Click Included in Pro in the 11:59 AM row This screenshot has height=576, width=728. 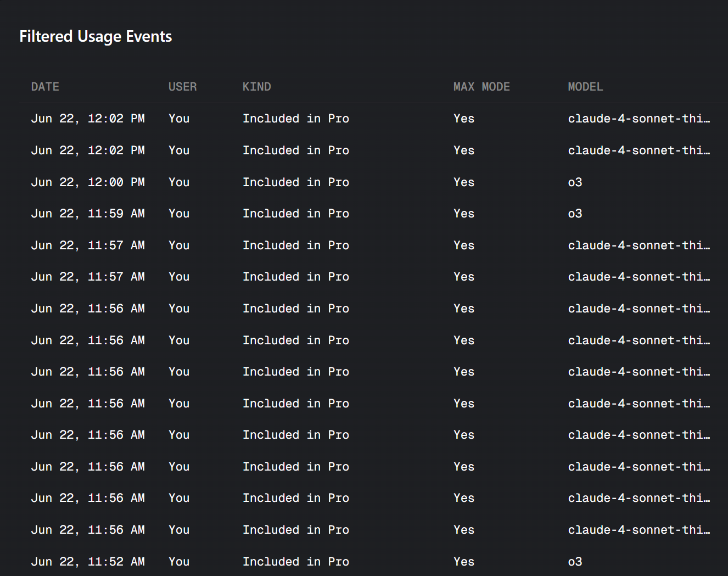(296, 214)
